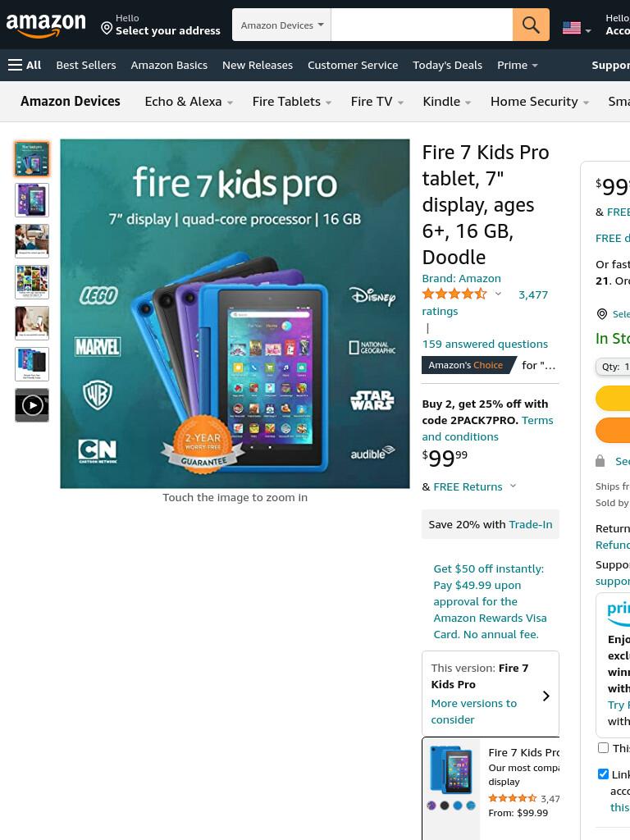Open the Fire Tablets menu
Viewport: 630px width, 840px height.
tap(291, 101)
